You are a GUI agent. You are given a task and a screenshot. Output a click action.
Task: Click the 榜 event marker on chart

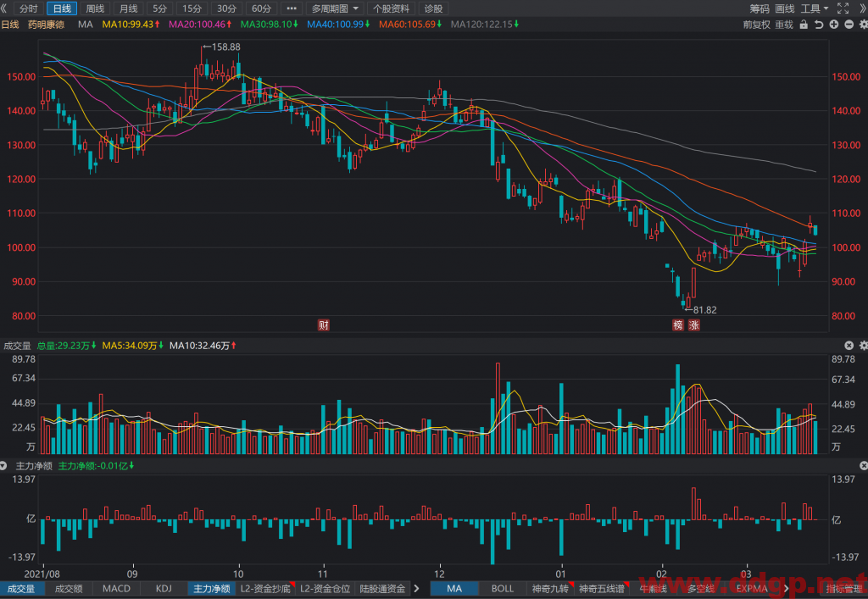pos(678,324)
